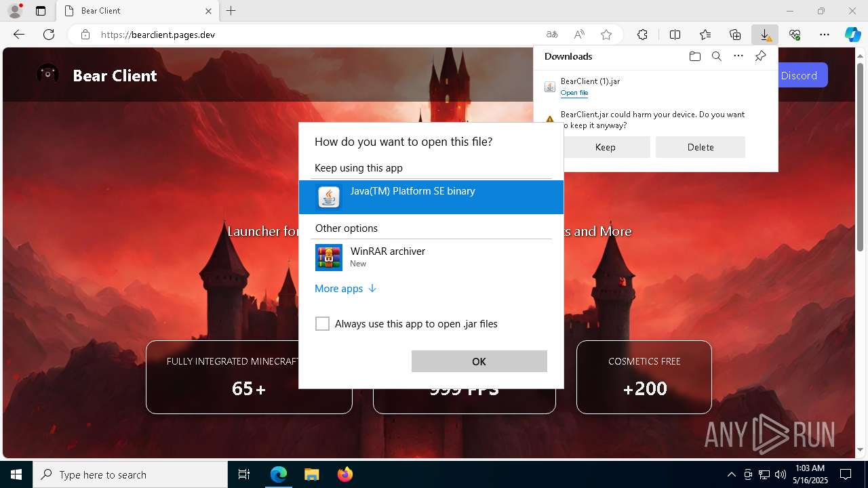The image size is (868, 488).
Task: Open Browser essentials icon
Action: (795, 35)
